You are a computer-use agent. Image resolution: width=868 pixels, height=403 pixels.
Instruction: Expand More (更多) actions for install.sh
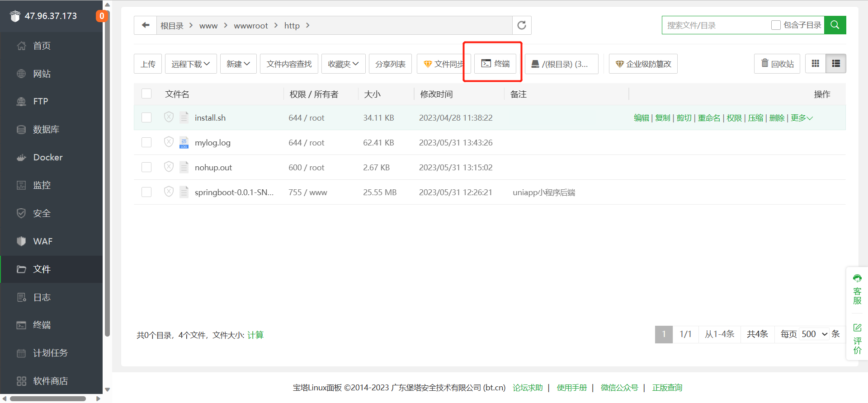click(801, 118)
